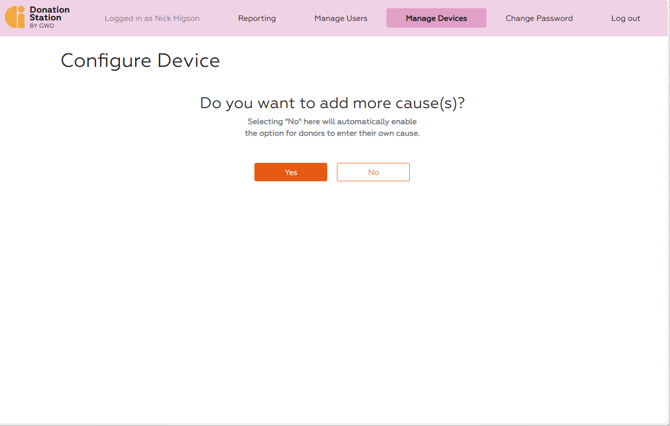The image size is (670, 426).
Task: Open the Reporting section
Action: coord(257,18)
